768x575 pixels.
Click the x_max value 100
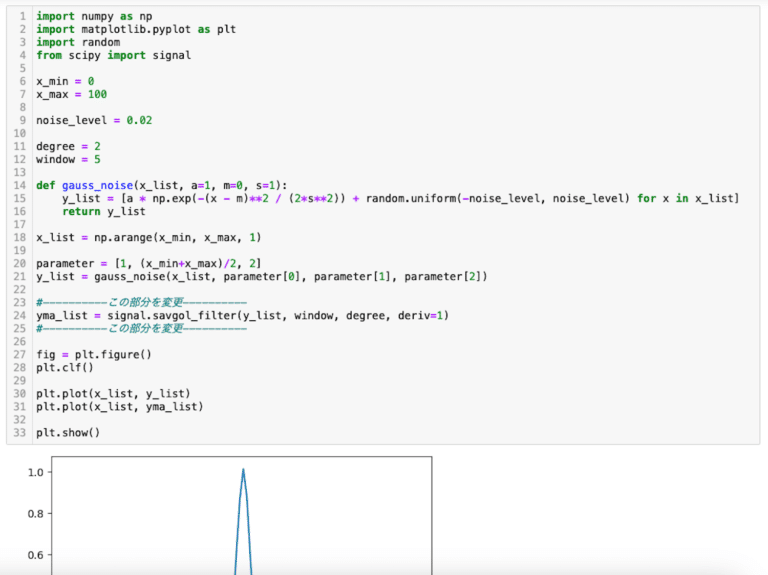[97, 94]
